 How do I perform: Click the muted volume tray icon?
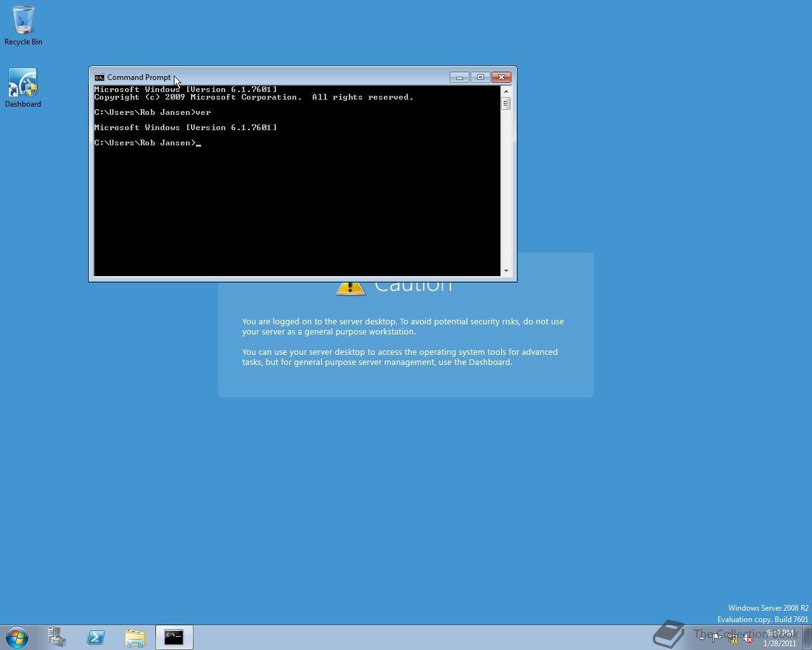tap(749, 638)
